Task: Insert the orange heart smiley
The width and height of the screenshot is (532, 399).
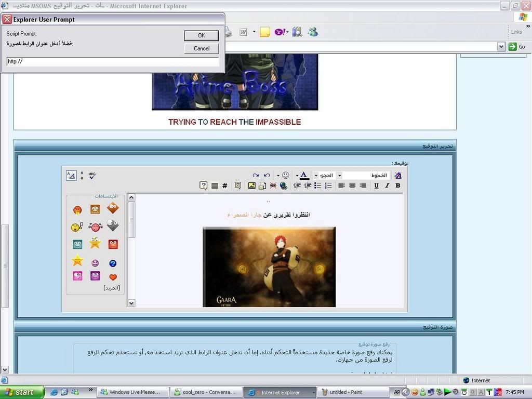Action: tap(113, 277)
